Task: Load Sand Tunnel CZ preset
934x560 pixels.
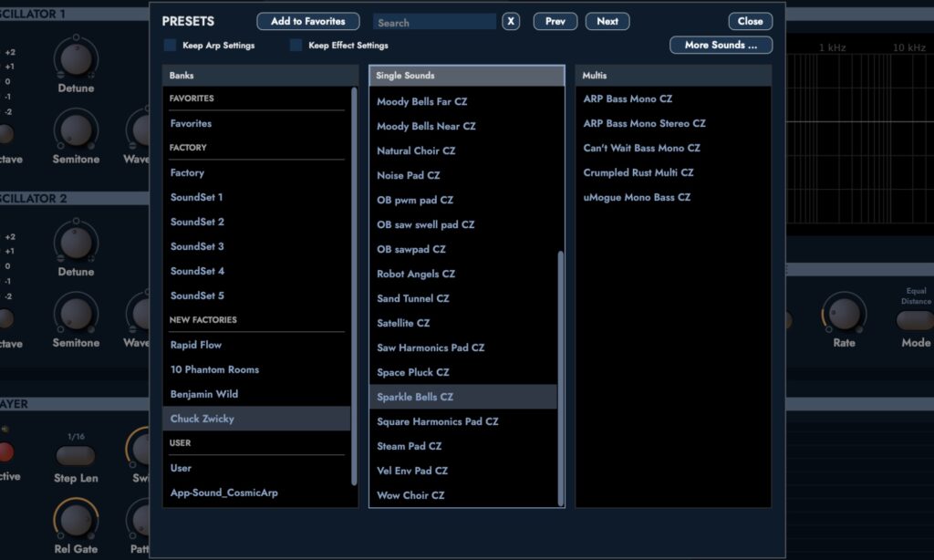Action: click(463, 298)
